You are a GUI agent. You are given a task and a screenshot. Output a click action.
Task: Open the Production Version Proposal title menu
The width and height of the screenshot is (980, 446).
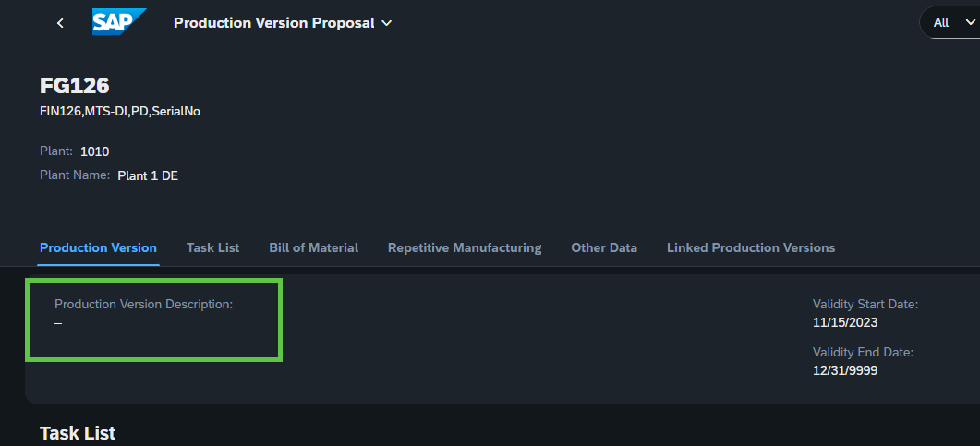pyautogui.click(x=283, y=23)
